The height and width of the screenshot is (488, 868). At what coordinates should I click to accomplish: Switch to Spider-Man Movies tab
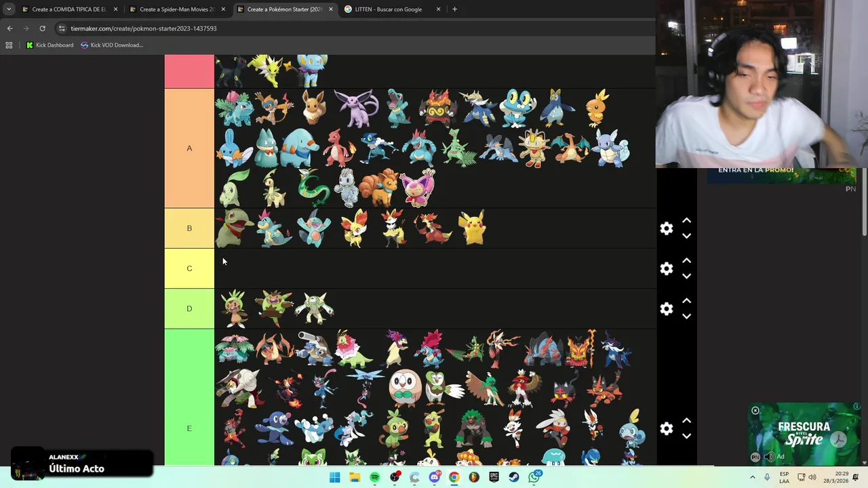click(x=176, y=9)
